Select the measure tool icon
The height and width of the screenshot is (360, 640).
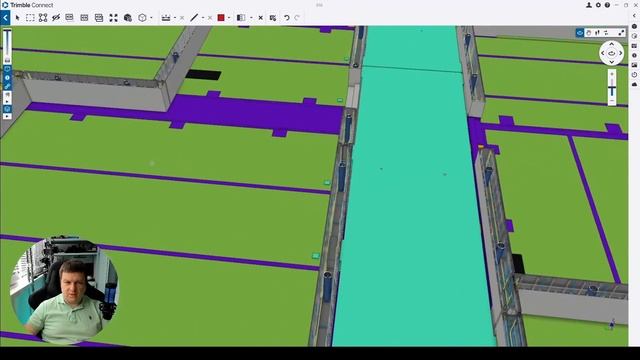(x=166, y=18)
